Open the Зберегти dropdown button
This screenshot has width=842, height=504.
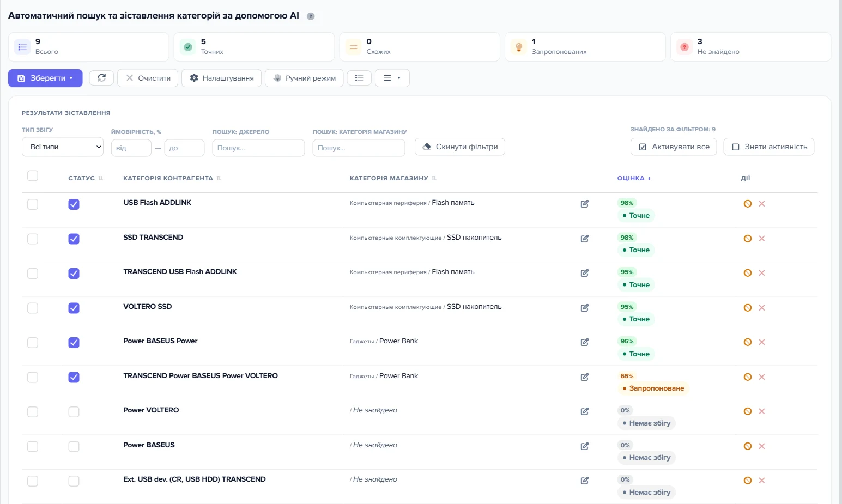pos(45,78)
